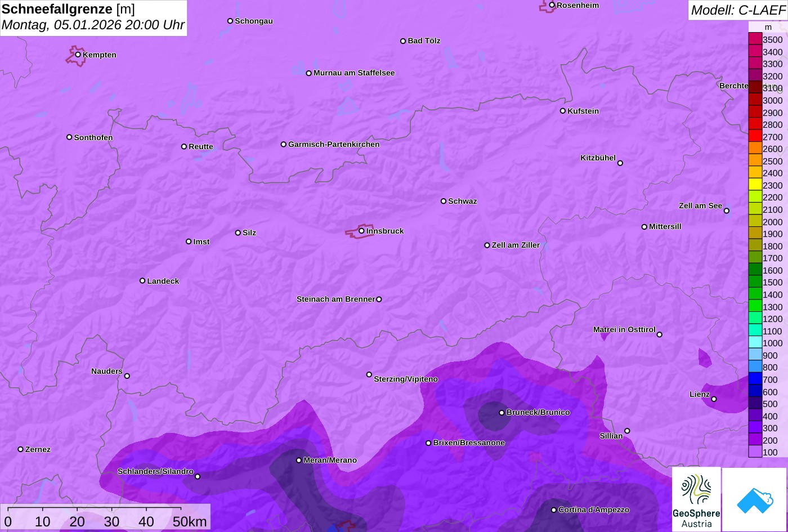
Task: Select the Matrei in Osttirol marker
Action: point(660,334)
